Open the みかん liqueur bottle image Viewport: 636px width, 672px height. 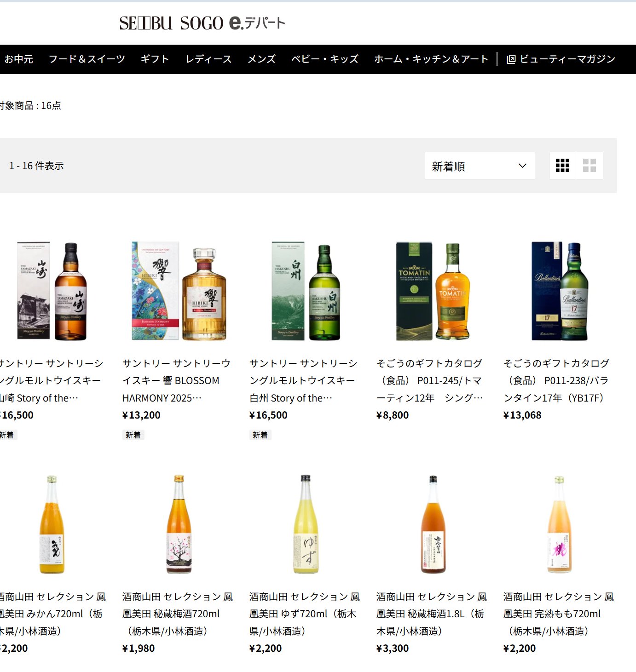point(52,524)
